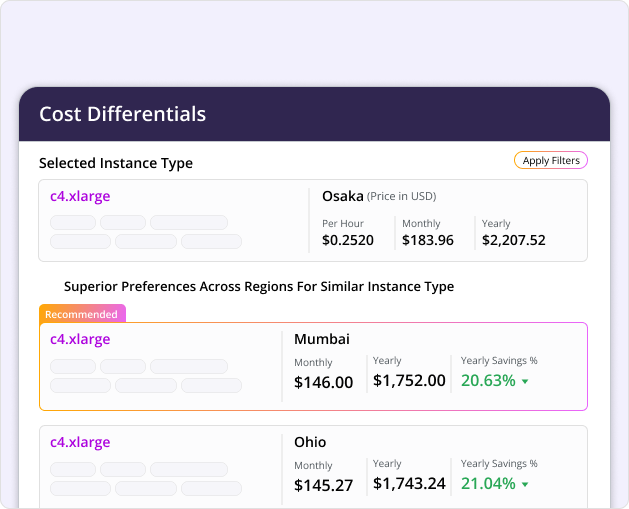Click the Yearly Savings % label in the Mumbai card
Screen dimensions: 629x509
(x=499, y=361)
